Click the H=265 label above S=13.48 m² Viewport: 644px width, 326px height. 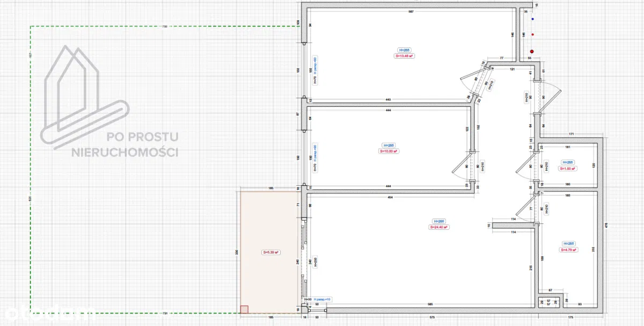point(404,49)
